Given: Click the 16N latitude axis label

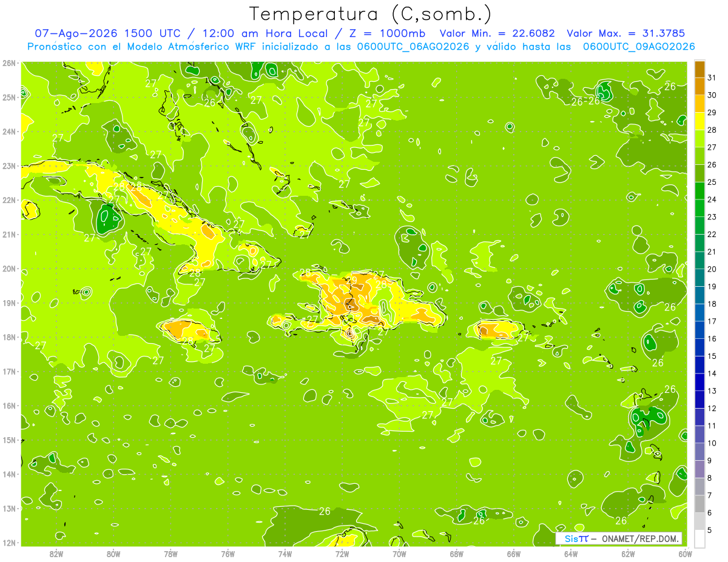Looking at the screenshot, I should [x=10, y=406].
